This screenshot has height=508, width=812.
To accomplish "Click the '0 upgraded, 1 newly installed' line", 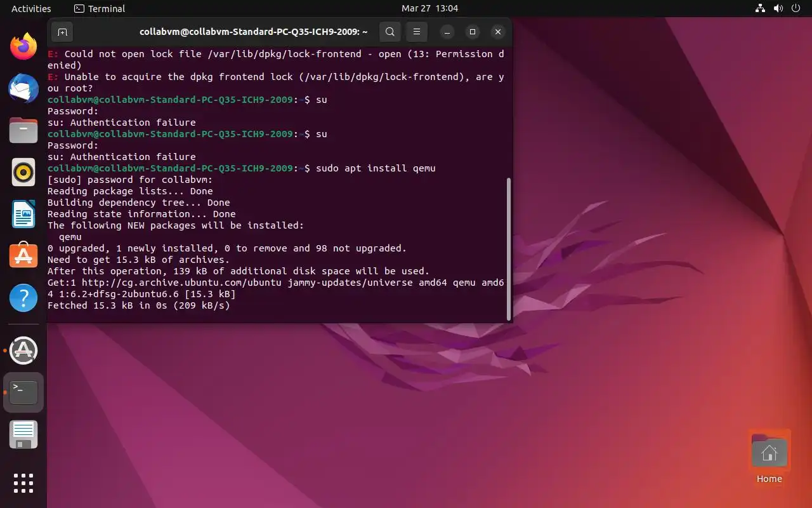I will 227,248.
